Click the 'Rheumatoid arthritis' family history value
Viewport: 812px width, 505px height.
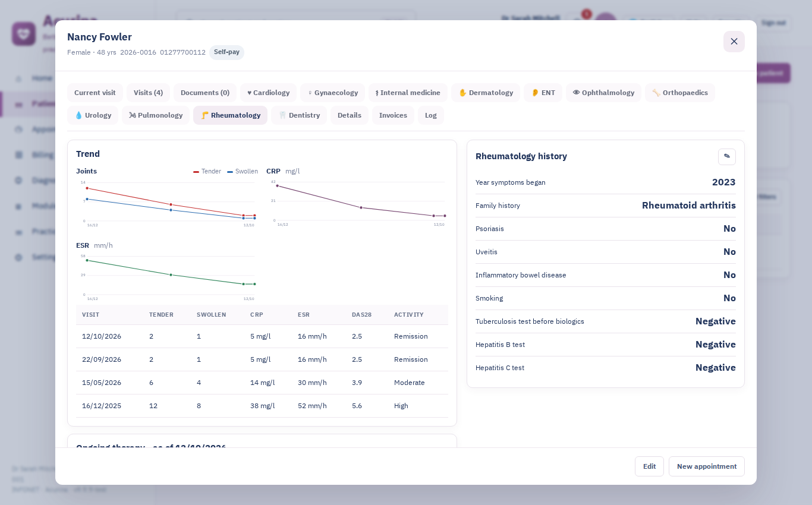point(688,206)
